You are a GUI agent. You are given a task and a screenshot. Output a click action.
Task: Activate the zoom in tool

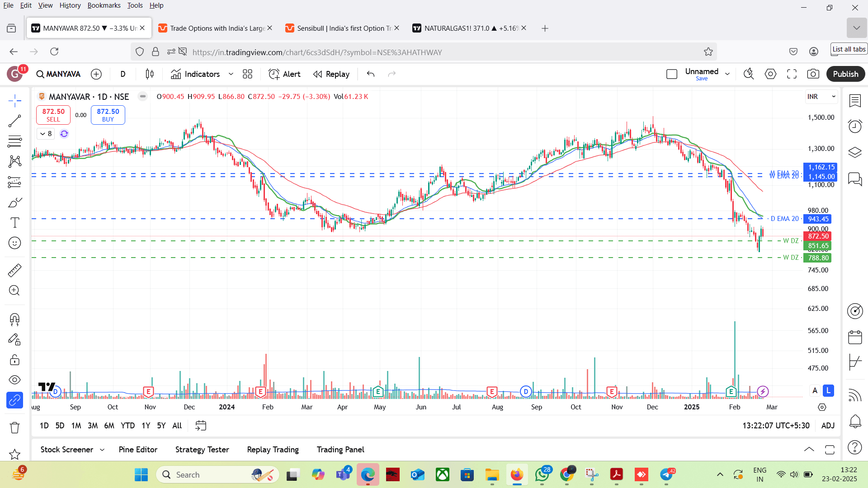click(14, 291)
